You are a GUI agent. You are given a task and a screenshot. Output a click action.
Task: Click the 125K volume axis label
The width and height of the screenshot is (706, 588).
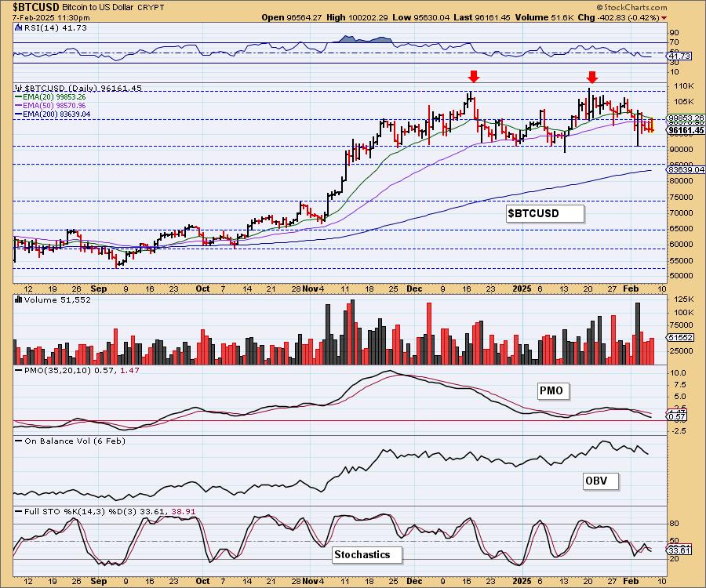683,299
